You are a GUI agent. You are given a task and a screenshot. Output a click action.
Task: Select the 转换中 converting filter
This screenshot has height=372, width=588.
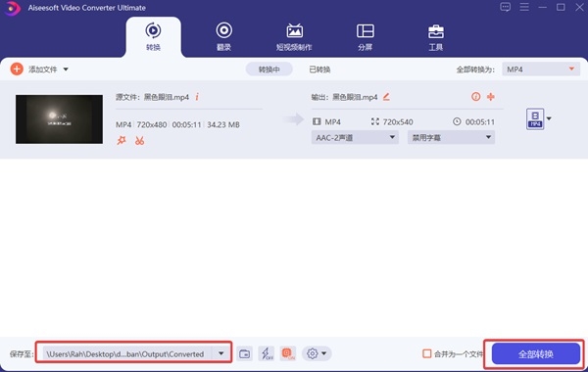tap(269, 70)
